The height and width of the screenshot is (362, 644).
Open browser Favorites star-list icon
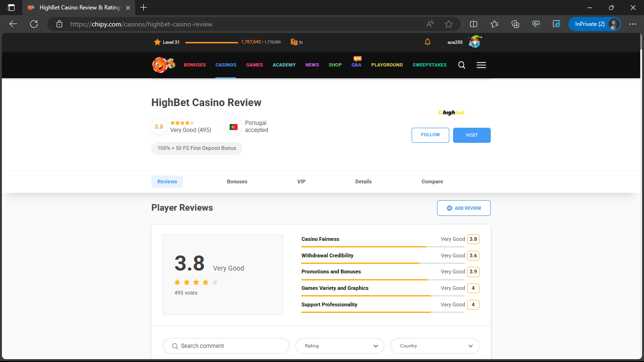pyautogui.click(x=494, y=24)
